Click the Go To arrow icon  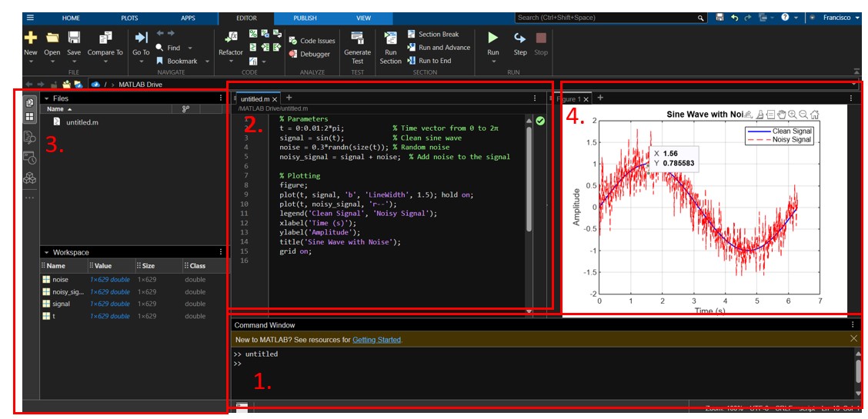click(141, 38)
